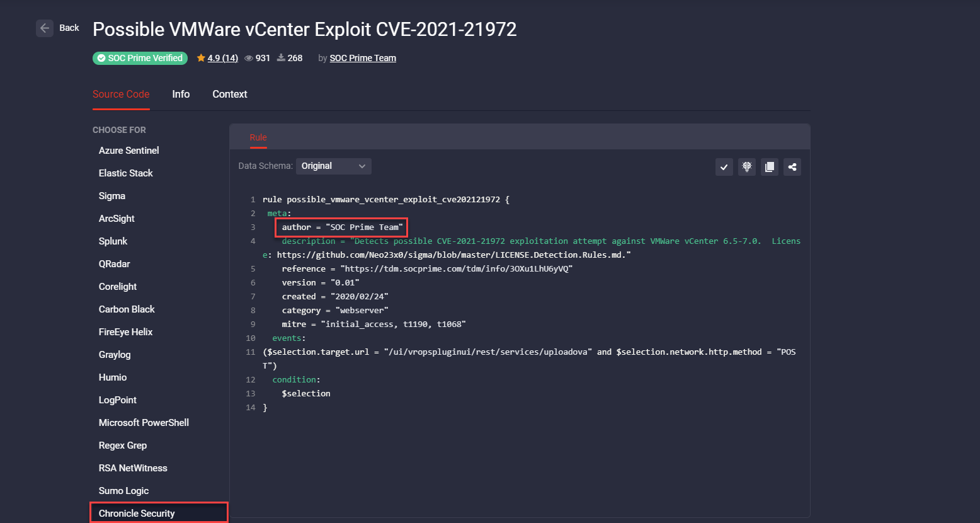The width and height of the screenshot is (980, 523).
Task: Open the Data Schema dropdown set to Original
Action: 334,166
